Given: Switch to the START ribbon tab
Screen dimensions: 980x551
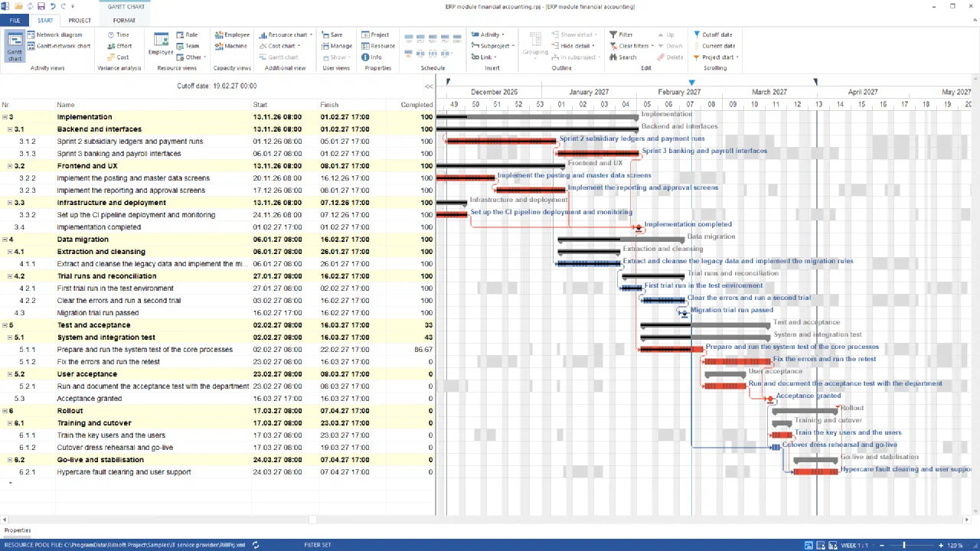Looking at the screenshot, I should tap(45, 21).
